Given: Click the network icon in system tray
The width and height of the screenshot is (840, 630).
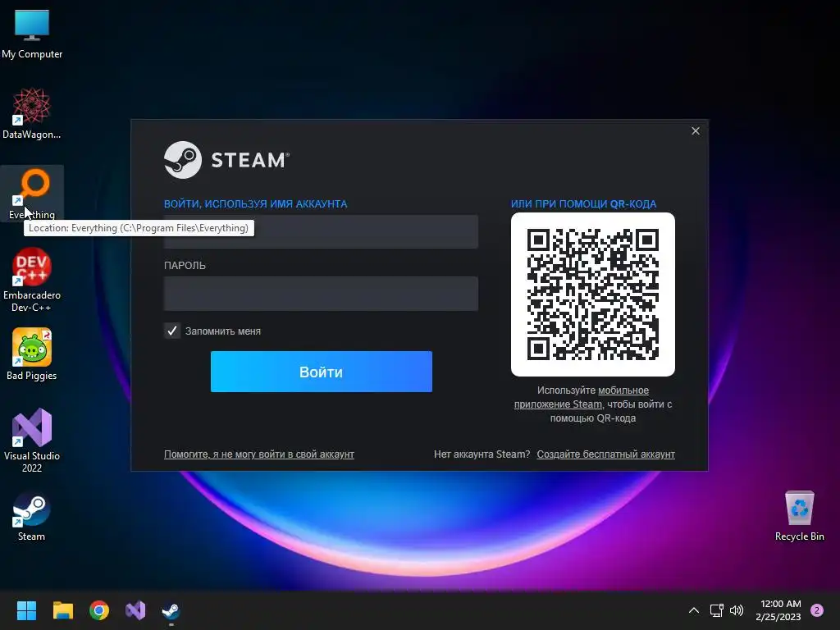Looking at the screenshot, I should click(x=717, y=610).
